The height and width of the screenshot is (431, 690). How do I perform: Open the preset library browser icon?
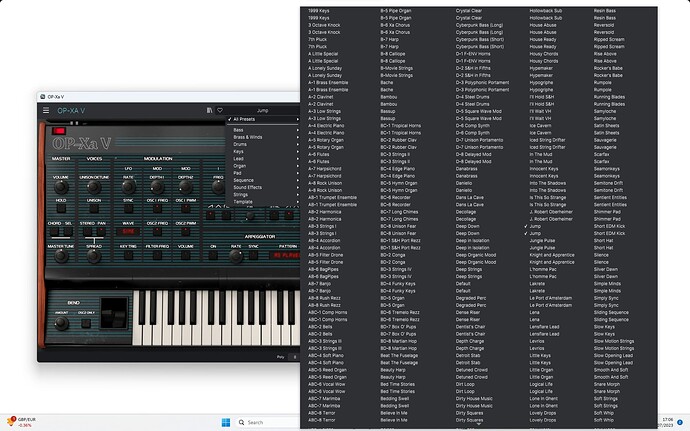click(x=209, y=111)
